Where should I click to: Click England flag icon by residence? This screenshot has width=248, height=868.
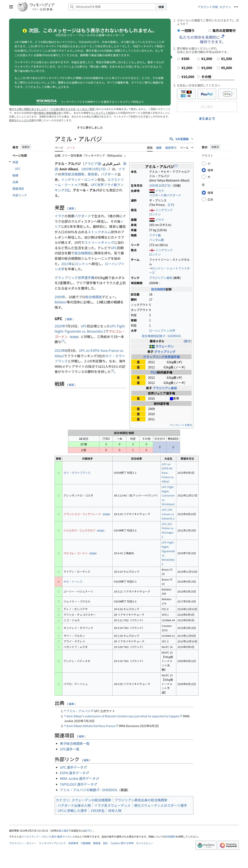click(152, 210)
